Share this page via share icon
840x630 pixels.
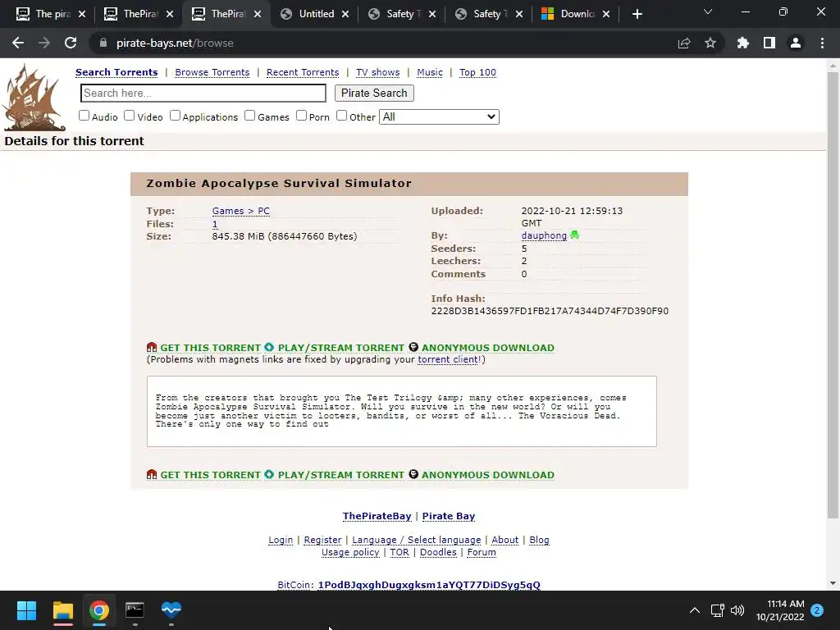point(684,43)
